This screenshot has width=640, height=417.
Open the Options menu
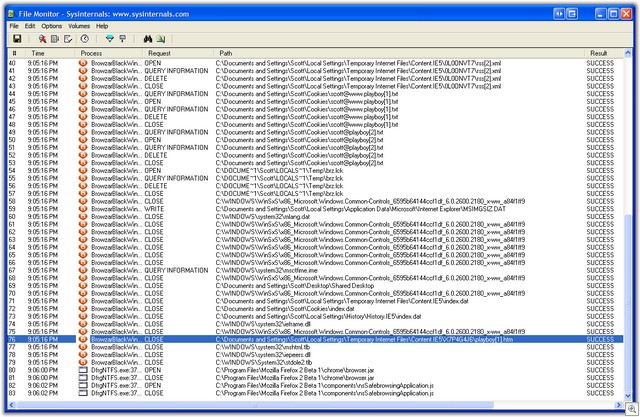[x=51, y=26]
